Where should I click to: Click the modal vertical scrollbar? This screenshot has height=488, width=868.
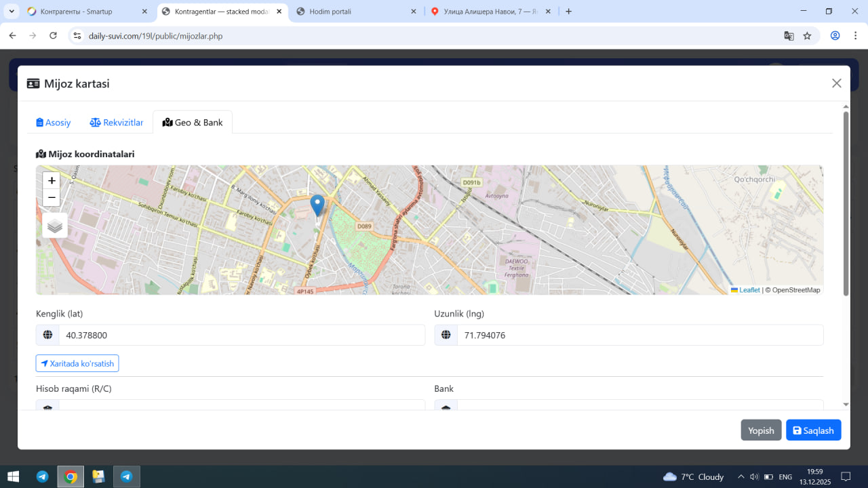tap(846, 203)
